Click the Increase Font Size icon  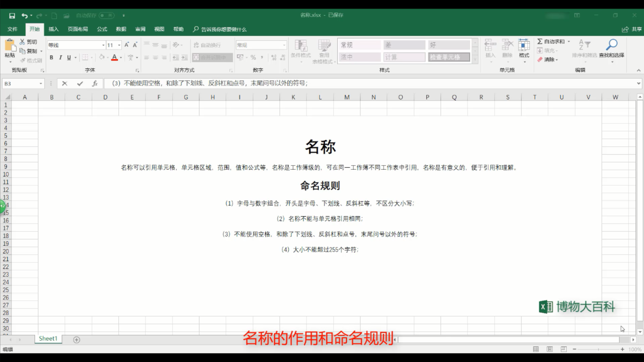tap(126, 45)
